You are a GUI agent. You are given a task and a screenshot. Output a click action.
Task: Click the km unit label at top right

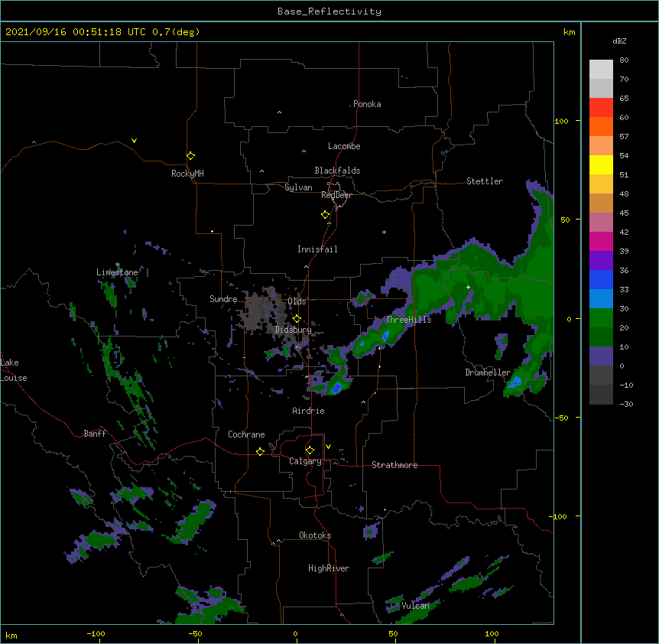pyautogui.click(x=569, y=32)
